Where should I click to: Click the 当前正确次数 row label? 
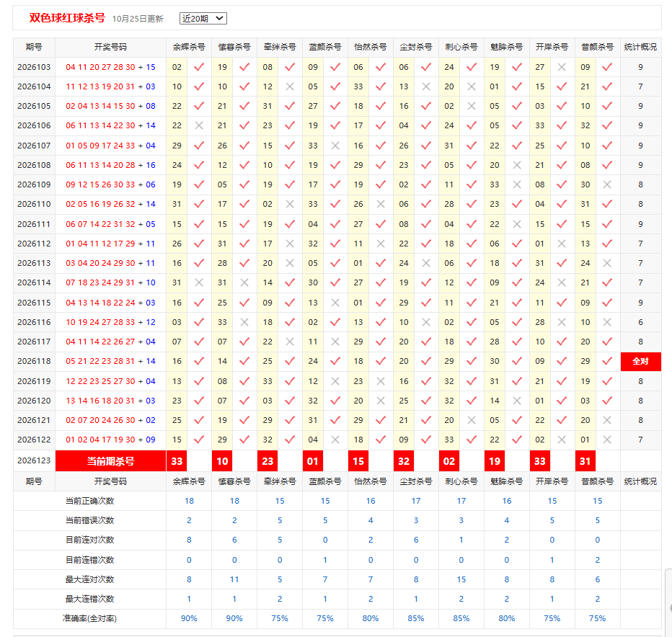point(89,501)
